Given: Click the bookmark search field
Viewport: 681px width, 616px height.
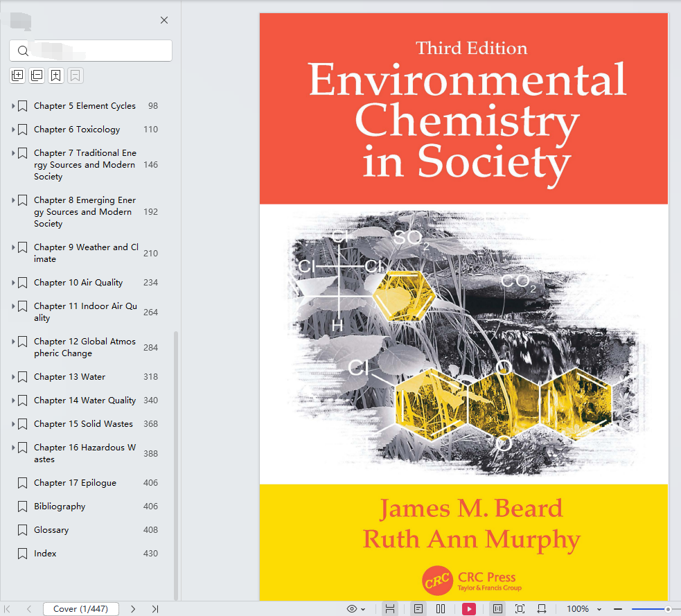Looking at the screenshot, I should pos(91,51).
